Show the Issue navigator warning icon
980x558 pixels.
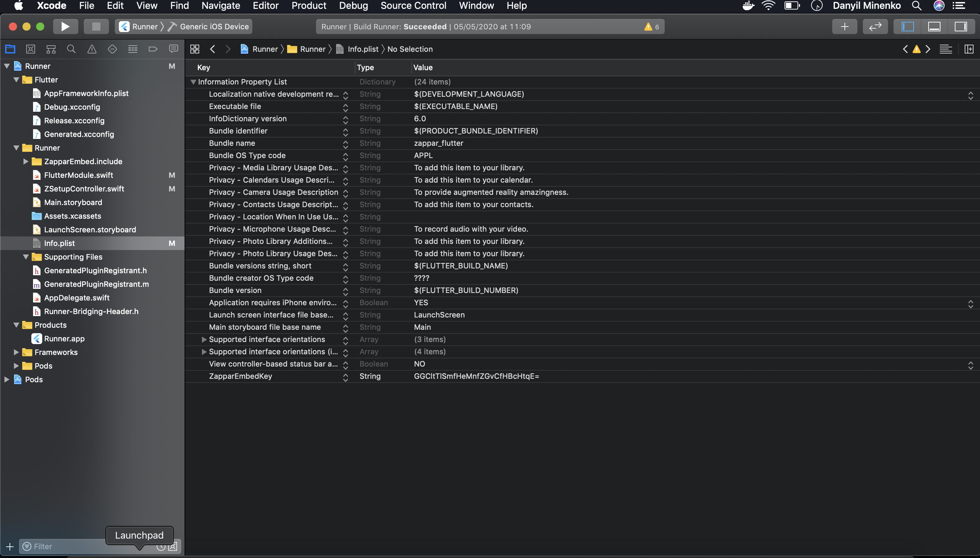pos(92,49)
